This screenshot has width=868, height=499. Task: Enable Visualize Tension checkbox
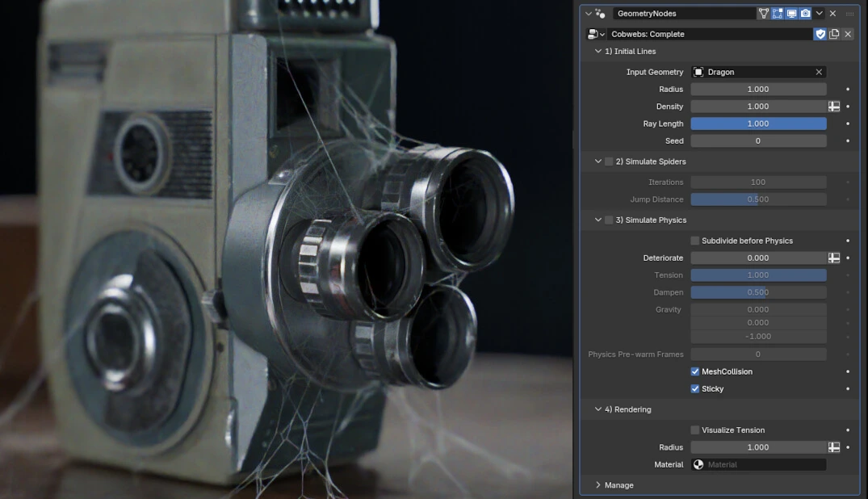pyautogui.click(x=694, y=430)
